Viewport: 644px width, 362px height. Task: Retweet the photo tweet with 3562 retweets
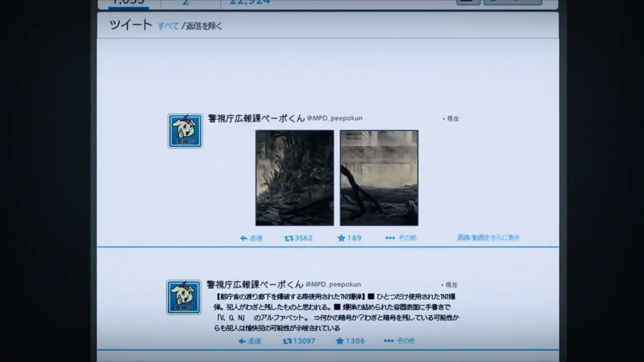[298, 238]
